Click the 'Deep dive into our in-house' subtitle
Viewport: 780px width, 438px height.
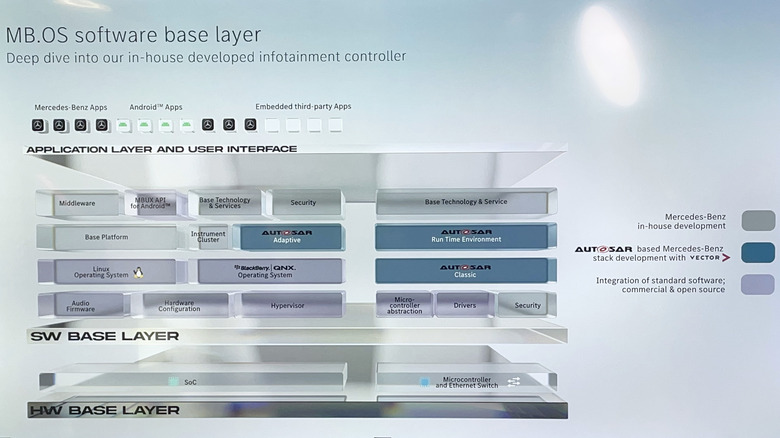point(205,57)
